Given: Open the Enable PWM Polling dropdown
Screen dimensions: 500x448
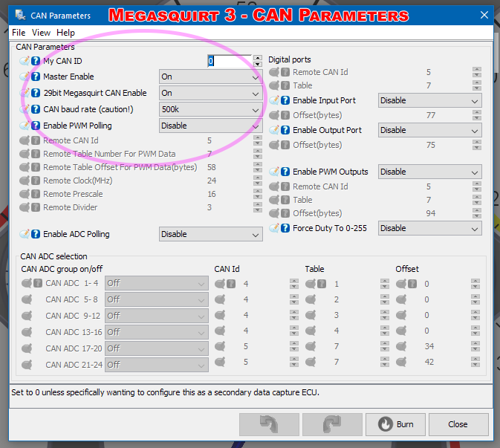Looking at the screenshot, I should (x=211, y=126).
